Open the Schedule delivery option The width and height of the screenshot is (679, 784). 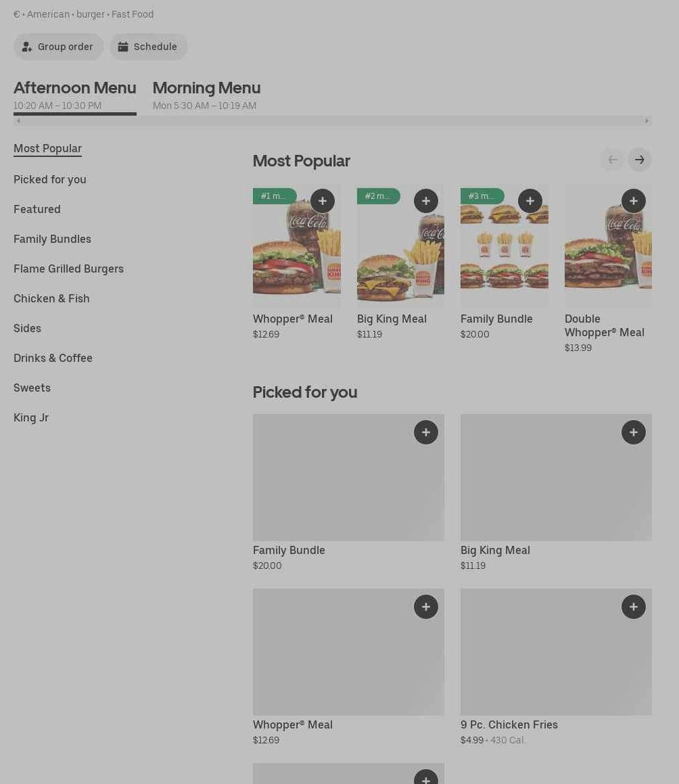(x=149, y=47)
